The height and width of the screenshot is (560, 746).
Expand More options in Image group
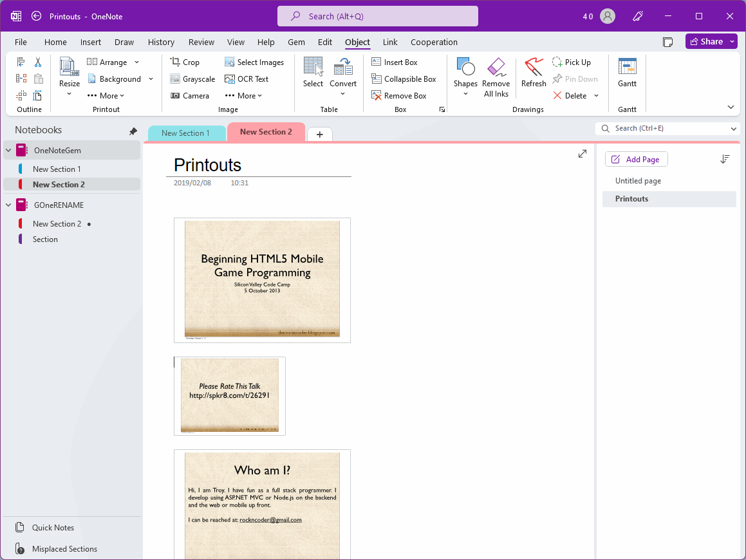[x=243, y=96]
